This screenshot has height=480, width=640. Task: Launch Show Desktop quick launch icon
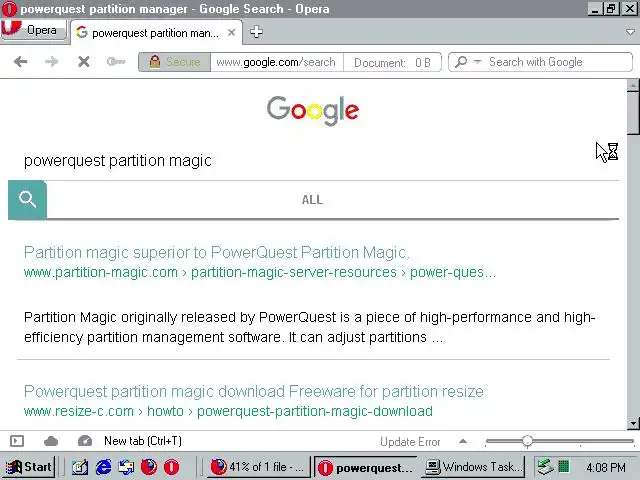tap(80, 467)
